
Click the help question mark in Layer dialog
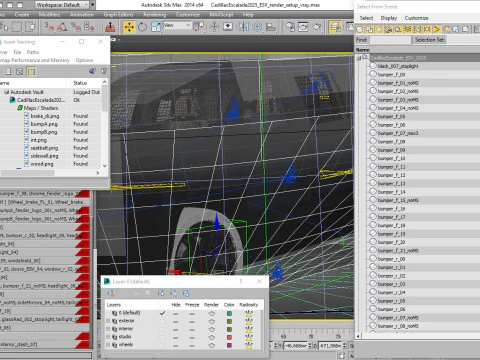(240, 281)
